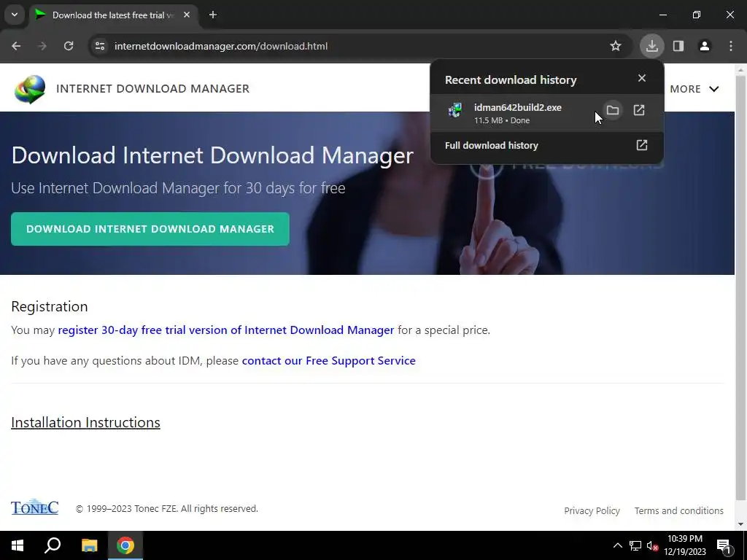Screen dimensions: 747x560
Task: Open the Chrome side panel icon
Action: (678, 46)
